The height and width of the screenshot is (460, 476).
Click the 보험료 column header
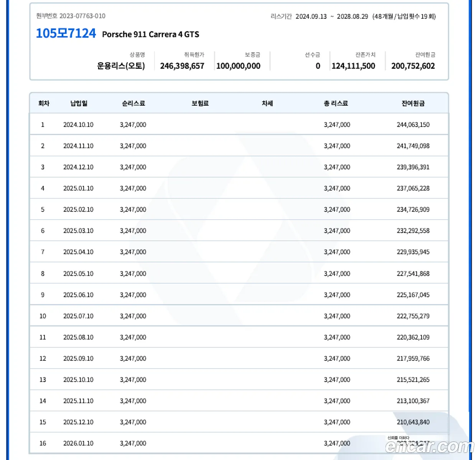200,103
